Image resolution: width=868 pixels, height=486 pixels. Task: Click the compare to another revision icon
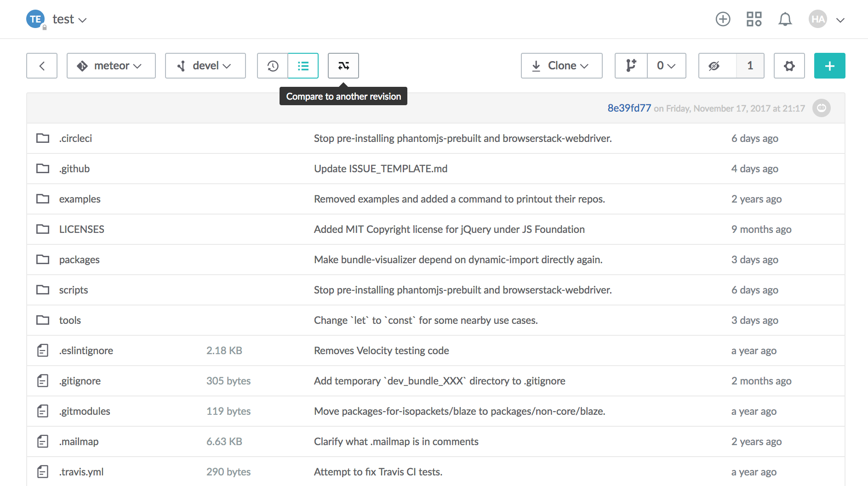tap(343, 66)
